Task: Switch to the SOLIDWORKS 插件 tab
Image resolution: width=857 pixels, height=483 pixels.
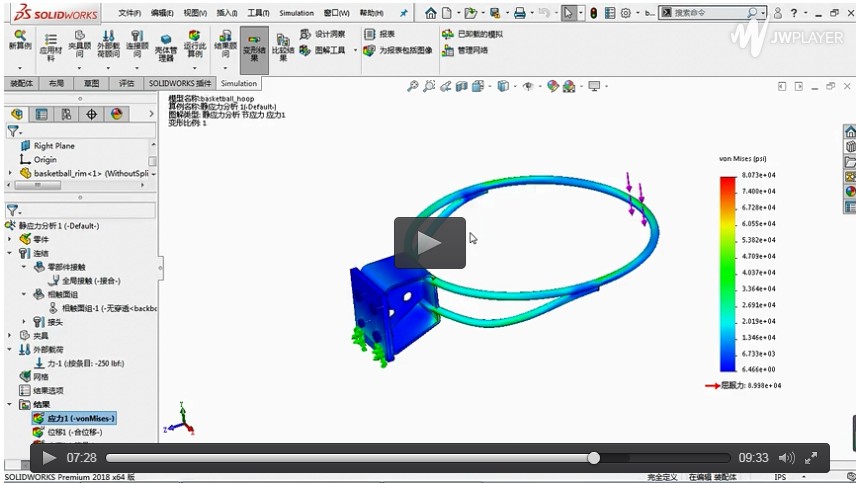Action: point(180,83)
